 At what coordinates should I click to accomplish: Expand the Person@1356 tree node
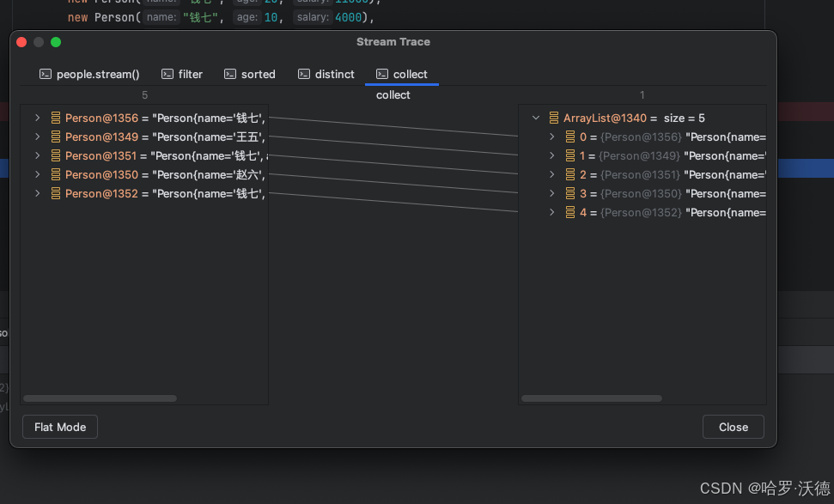pos(37,118)
